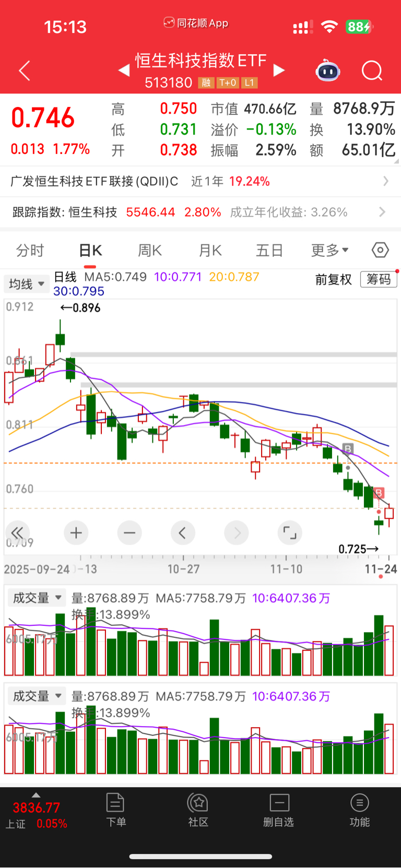
Task: Switch to previous stock with left triangle
Action: click(124, 70)
